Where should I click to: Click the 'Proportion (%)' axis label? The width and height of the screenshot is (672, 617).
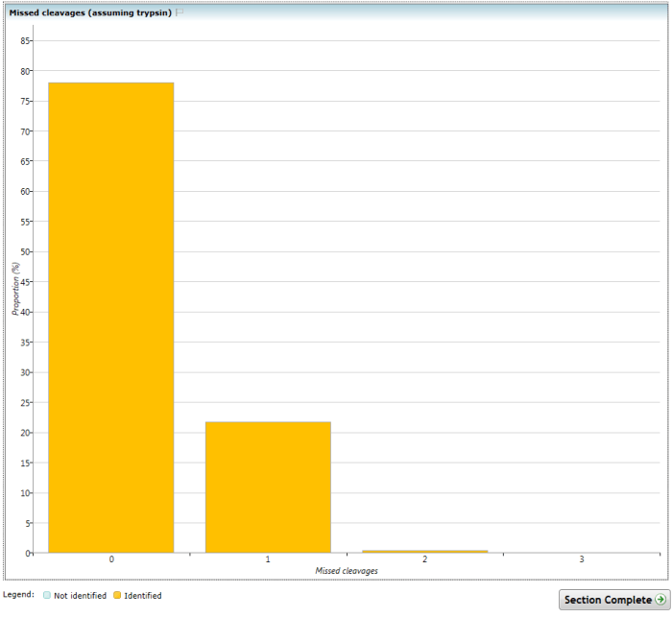pyautogui.click(x=15, y=289)
